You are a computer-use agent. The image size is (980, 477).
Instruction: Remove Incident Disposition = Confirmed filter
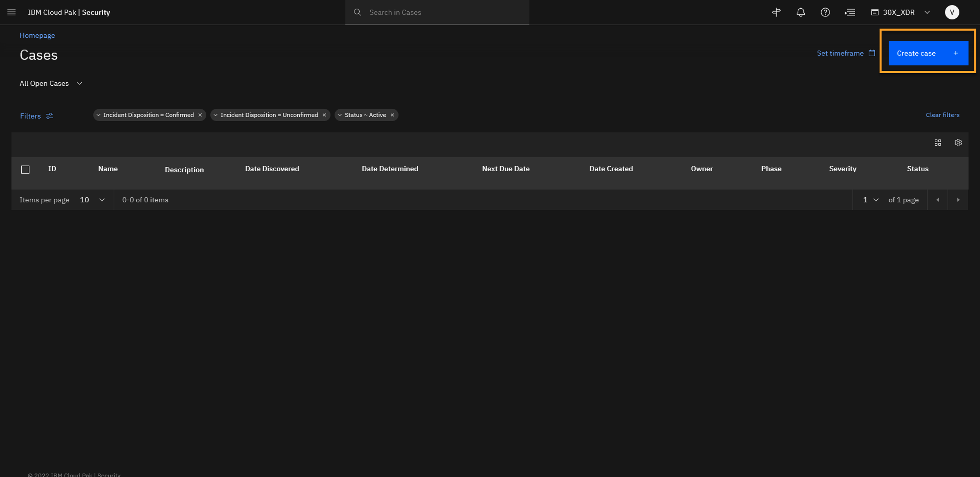pyautogui.click(x=200, y=115)
